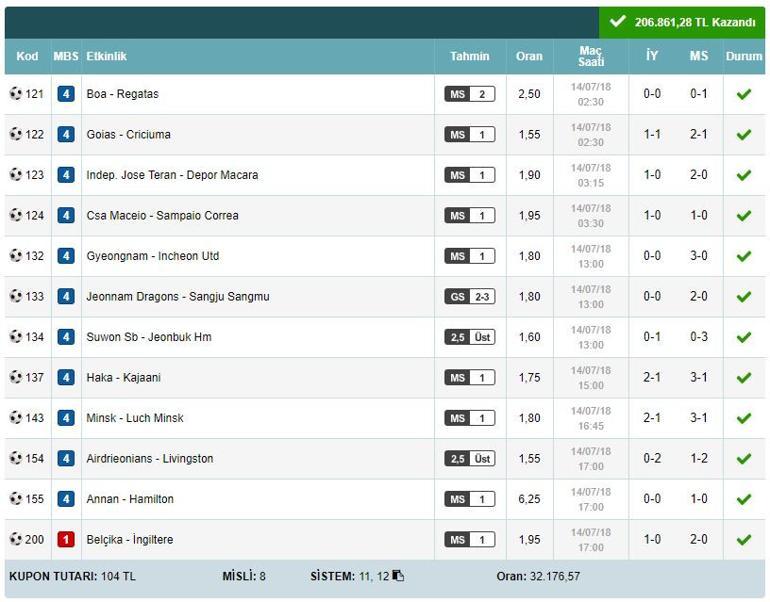Click the Oran column header
This screenshot has height=602, width=770.
click(529, 57)
